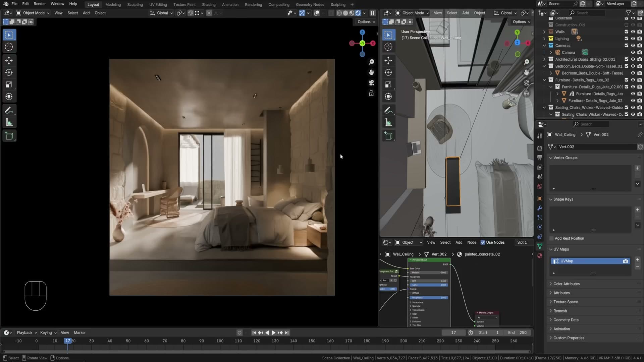Jump to the end frame
The height and width of the screenshot is (362, 644).
pos(287,333)
